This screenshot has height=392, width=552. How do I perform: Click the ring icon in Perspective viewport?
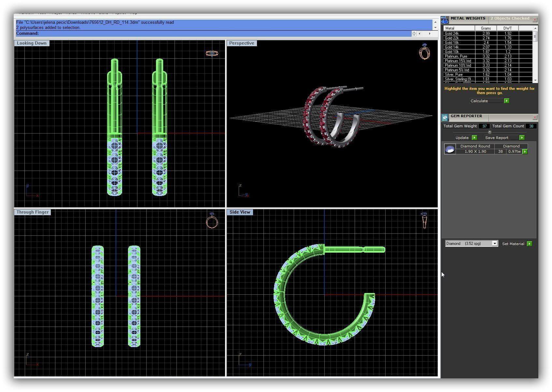(x=424, y=52)
